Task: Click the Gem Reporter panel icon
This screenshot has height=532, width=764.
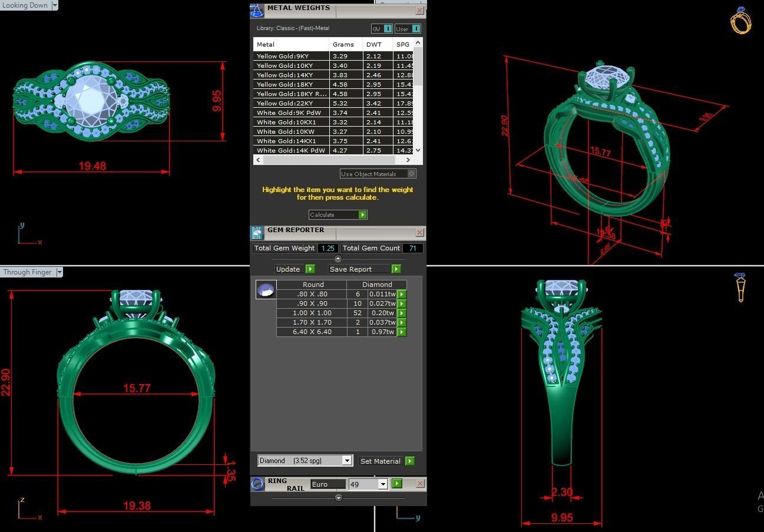Action: 257,233
